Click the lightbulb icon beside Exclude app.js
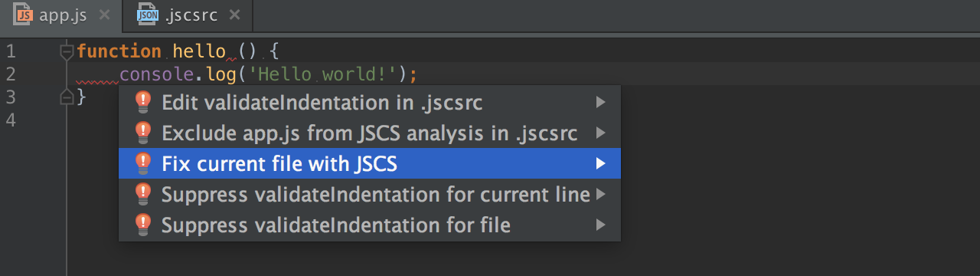 (x=143, y=133)
